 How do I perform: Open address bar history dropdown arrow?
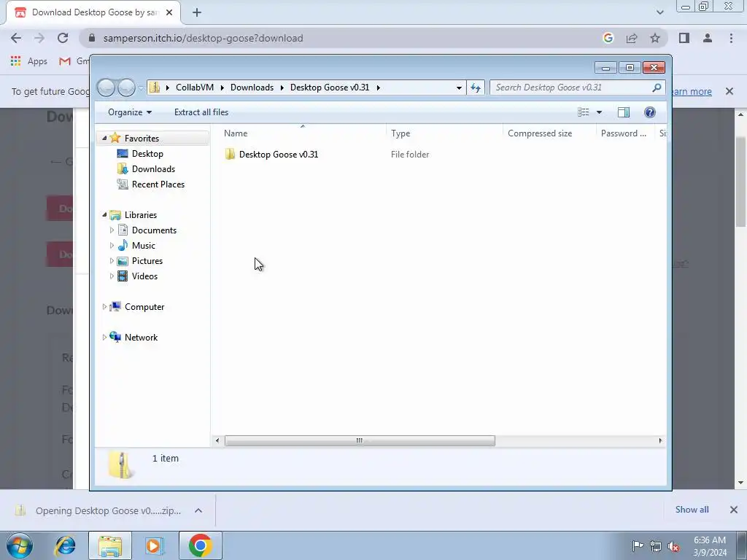tap(459, 87)
